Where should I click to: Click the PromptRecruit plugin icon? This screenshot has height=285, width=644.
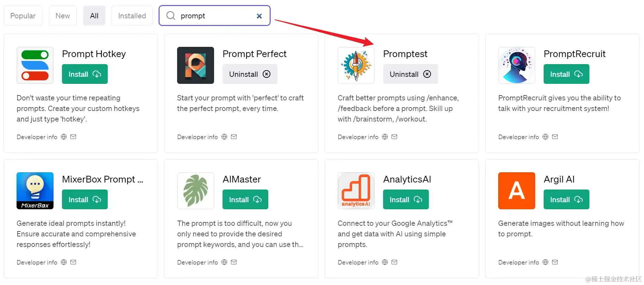pyautogui.click(x=516, y=65)
